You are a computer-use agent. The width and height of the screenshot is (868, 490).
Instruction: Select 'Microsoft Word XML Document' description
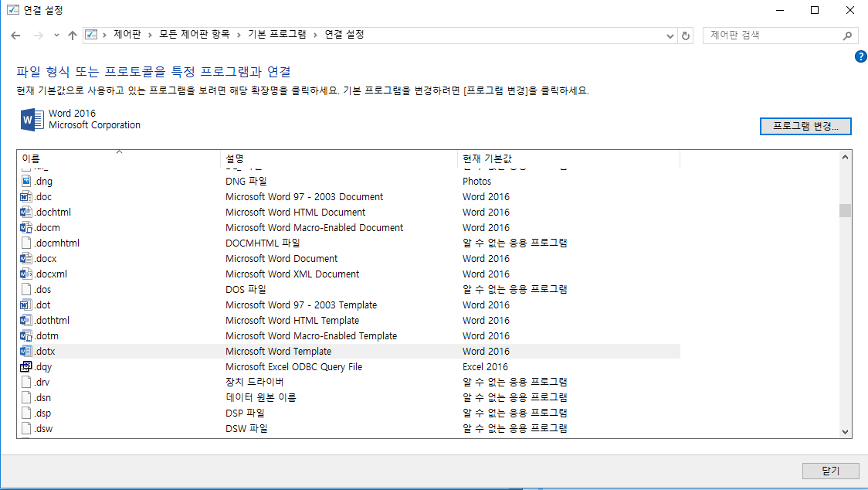[292, 274]
